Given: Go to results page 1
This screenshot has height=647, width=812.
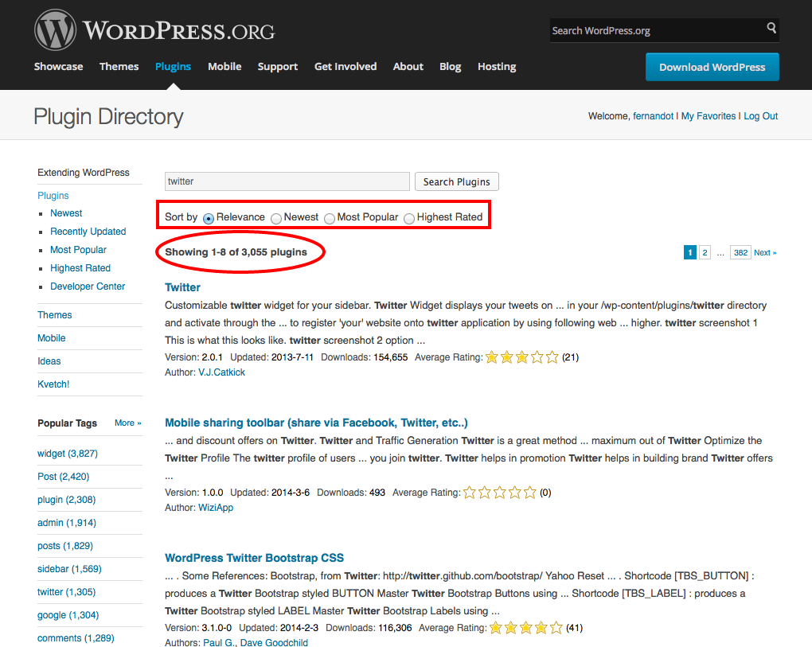Looking at the screenshot, I should pos(689,252).
